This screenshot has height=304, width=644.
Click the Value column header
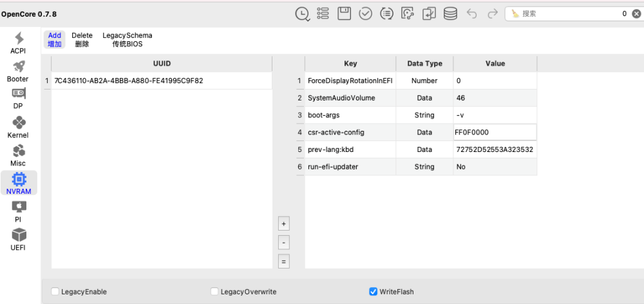click(x=495, y=64)
